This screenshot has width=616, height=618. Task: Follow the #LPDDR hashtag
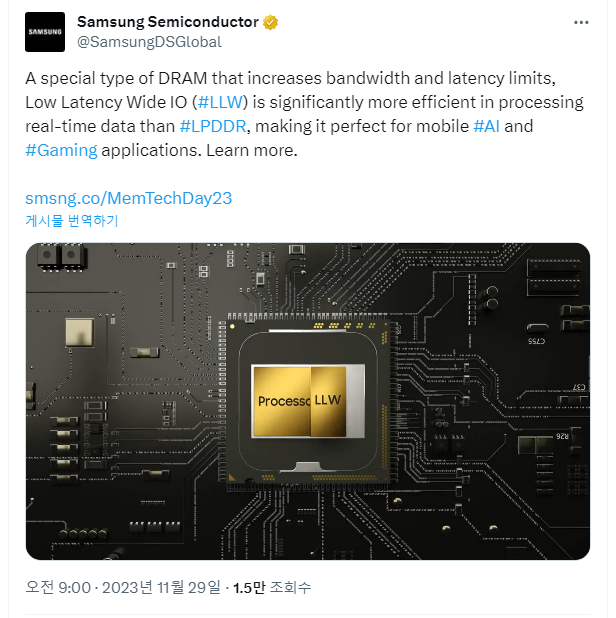click(213, 126)
